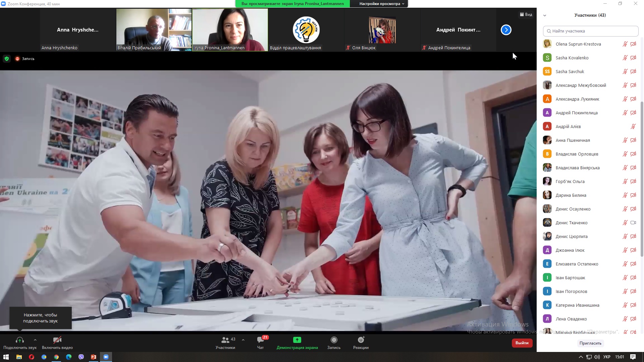This screenshot has width=644, height=362.
Task: Open Viber from the taskbar
Action: [81, 357]
